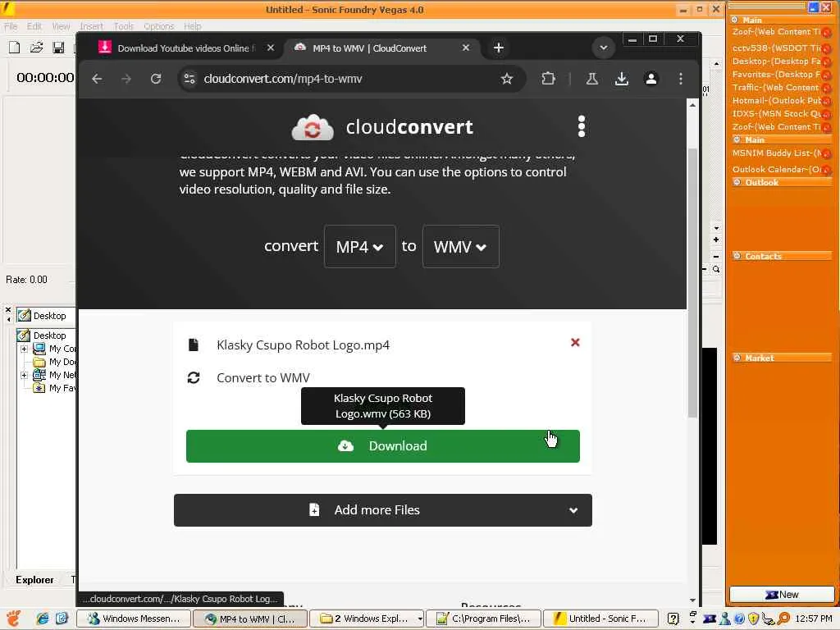
Task: Open the Windows Explorer taskbar group dropdown arrow
Action: (x=420, y=619)
